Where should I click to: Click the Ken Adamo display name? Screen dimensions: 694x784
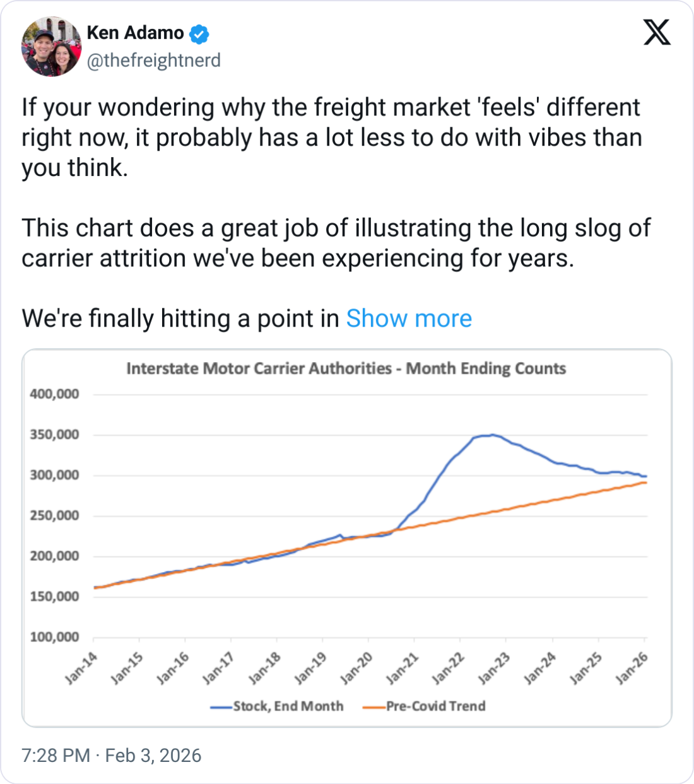pos(135,33)
